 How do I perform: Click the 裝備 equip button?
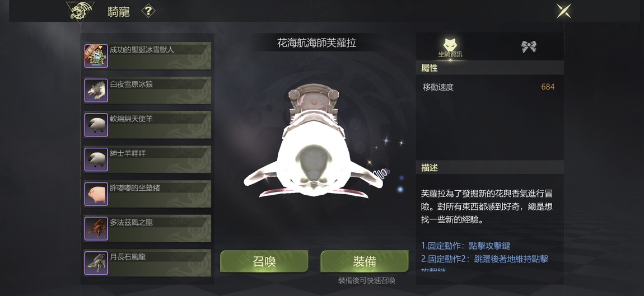click(365, 261)
